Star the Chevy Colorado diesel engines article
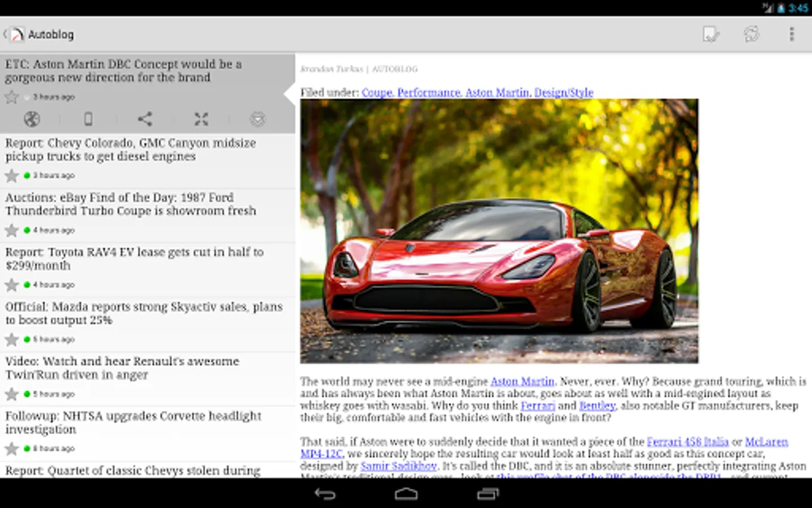The height and width of the screenshot is (508, 812). point(12,176)
